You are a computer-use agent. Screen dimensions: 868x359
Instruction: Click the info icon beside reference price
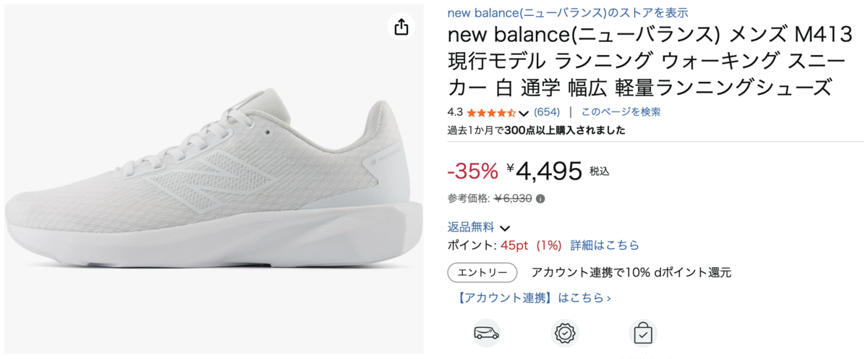point(540,198)
